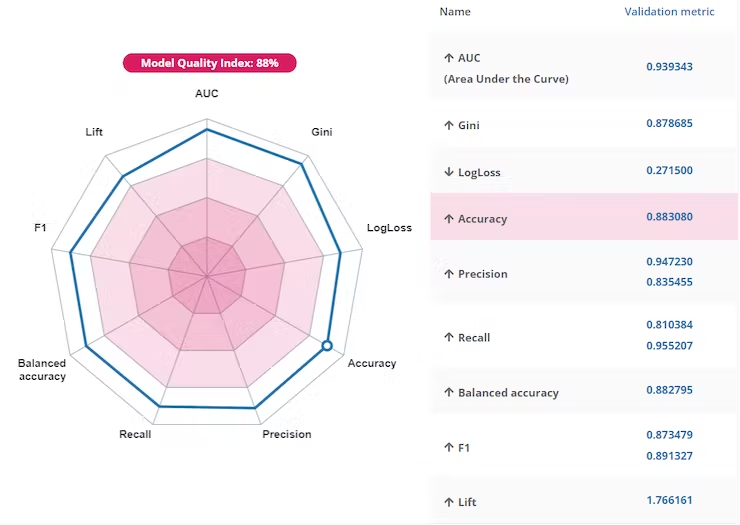Image resolution: width=740 pixels, height=525 pixels.
Task: Click the Model Quality Index 88% badge
Action: pos(209,63)
